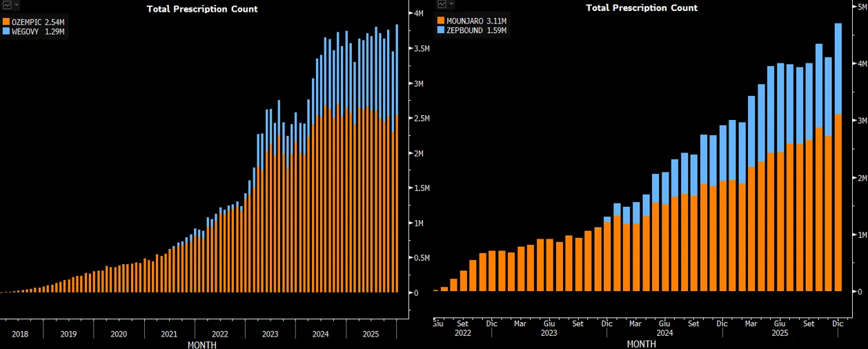
Task: Click the Giu month label at right chart's start
Action: [x=438, y=323]
